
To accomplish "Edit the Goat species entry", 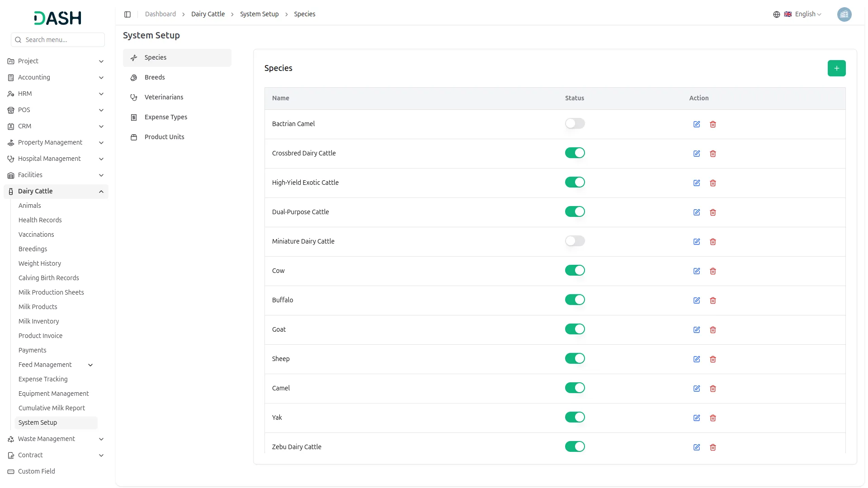I will (x=697, y=330).
